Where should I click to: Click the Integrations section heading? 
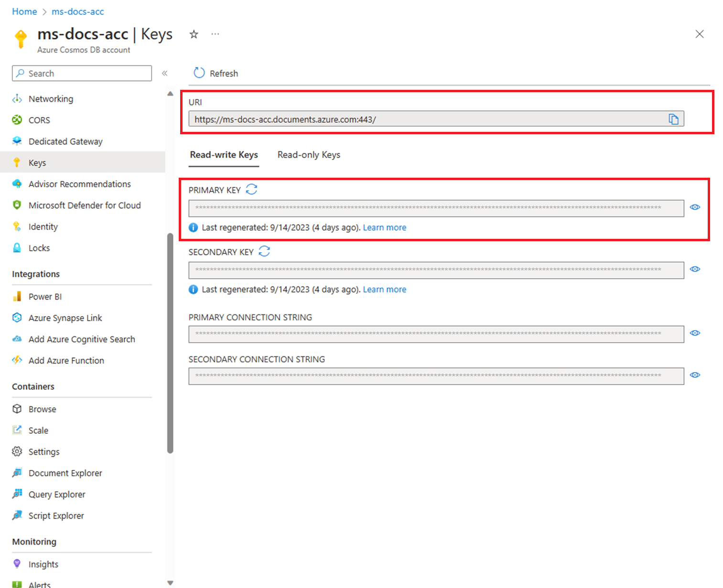[36, 274]
